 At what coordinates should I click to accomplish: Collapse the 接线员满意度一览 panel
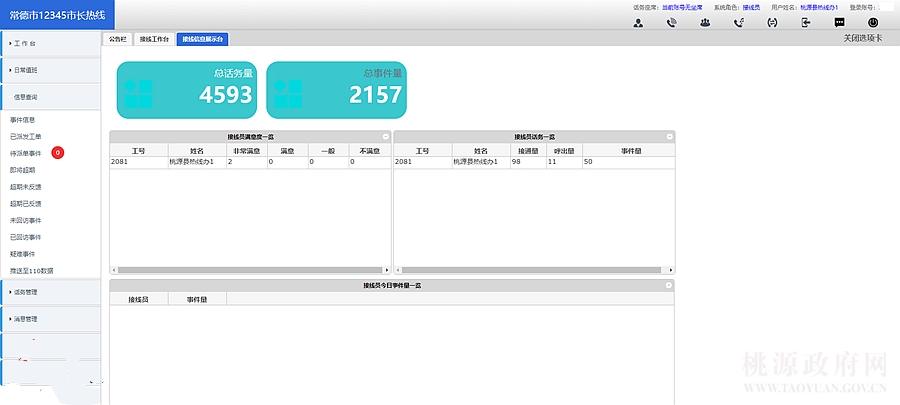pyautogui.click(x=386, y=136)
